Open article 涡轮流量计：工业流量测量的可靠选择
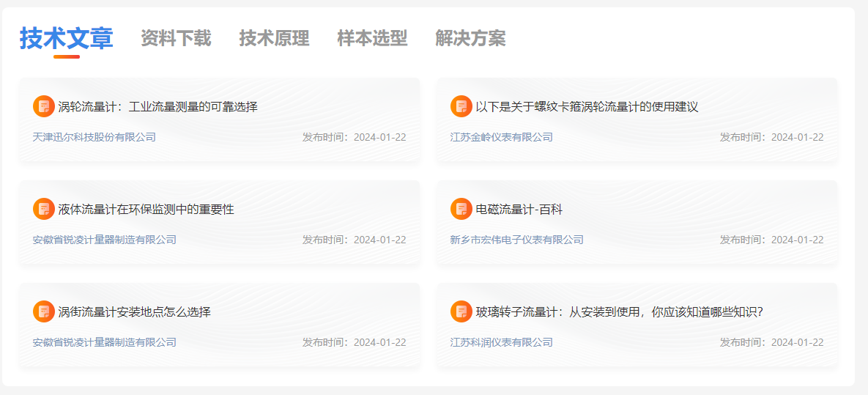This screenshot has width=868, height=395. [157, 107]
